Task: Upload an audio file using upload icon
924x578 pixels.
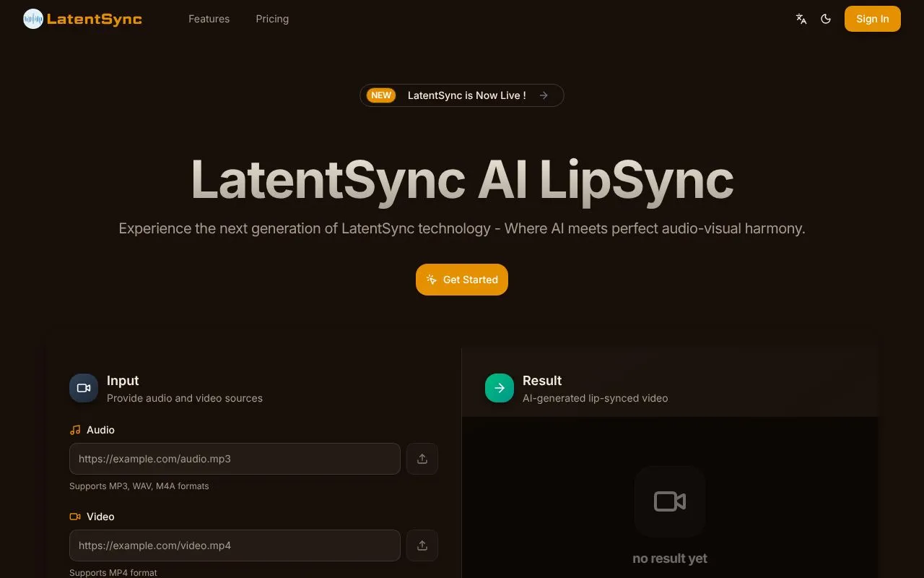Action: (422, 459)
